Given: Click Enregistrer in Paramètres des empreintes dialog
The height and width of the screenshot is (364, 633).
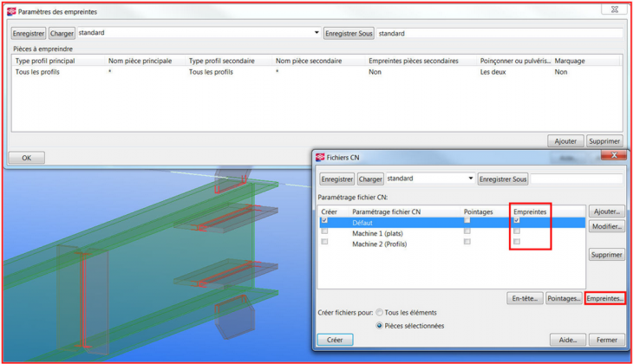Looking at the screenshot, I should (29, 33).
